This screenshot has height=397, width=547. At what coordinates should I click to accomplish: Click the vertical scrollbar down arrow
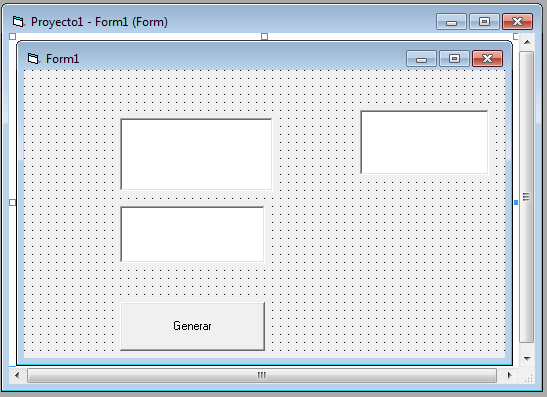tap(527, 358)
